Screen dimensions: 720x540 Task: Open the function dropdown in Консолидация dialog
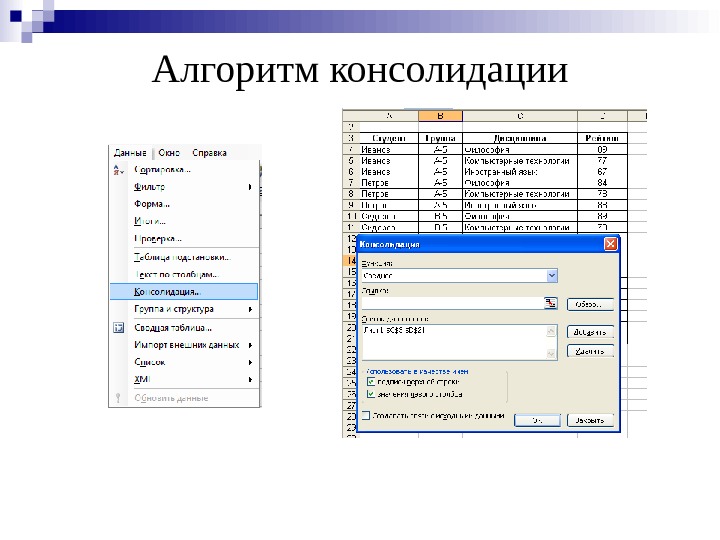(552, 276)
